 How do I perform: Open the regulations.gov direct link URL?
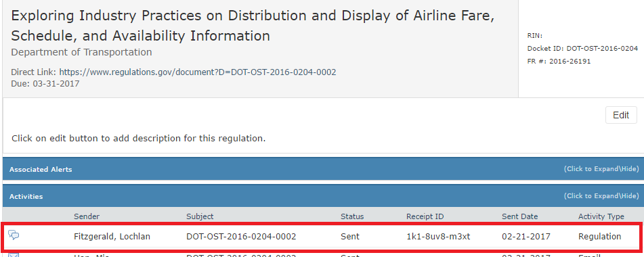point(198,72)
